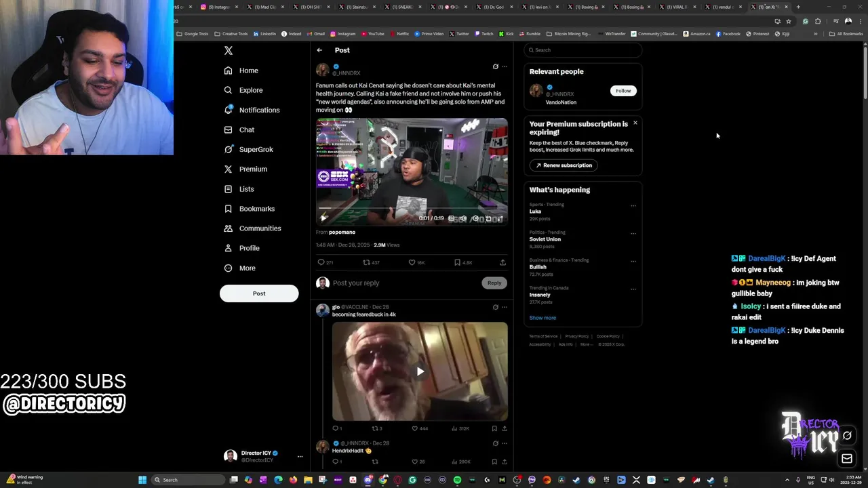
Task: Open Windows Start menu
Action: click(142, 480)
